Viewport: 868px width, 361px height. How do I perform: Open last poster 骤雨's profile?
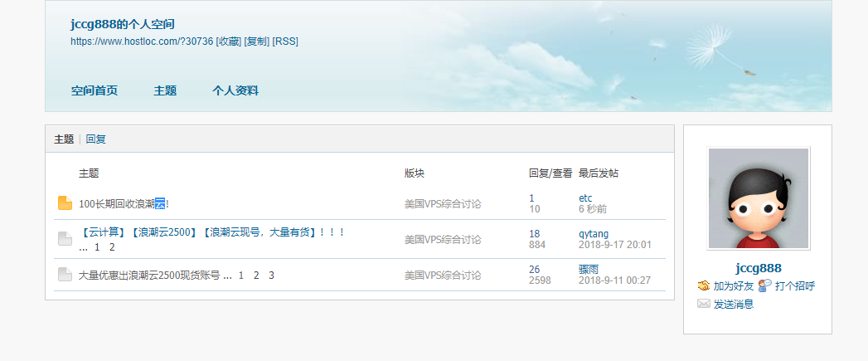pos(589,269)
